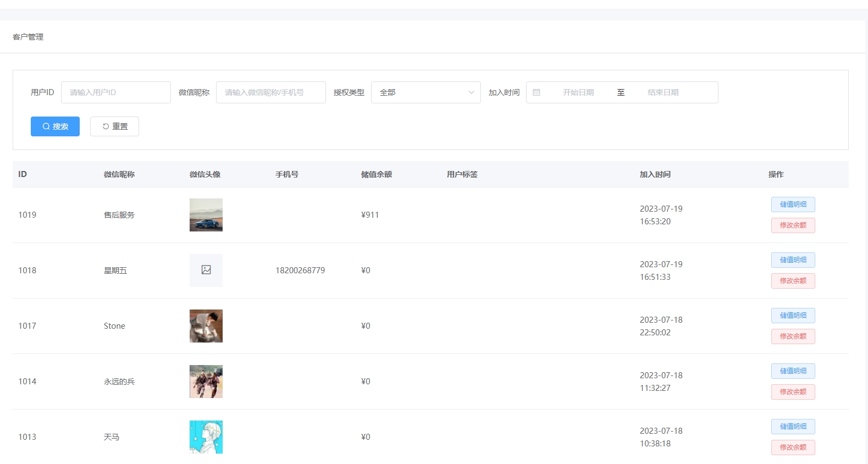The height and width of the screenshot is (464, 868).
Task: View the soldiers avatar of 永远的兵
Action: click(x=206, y=382)
